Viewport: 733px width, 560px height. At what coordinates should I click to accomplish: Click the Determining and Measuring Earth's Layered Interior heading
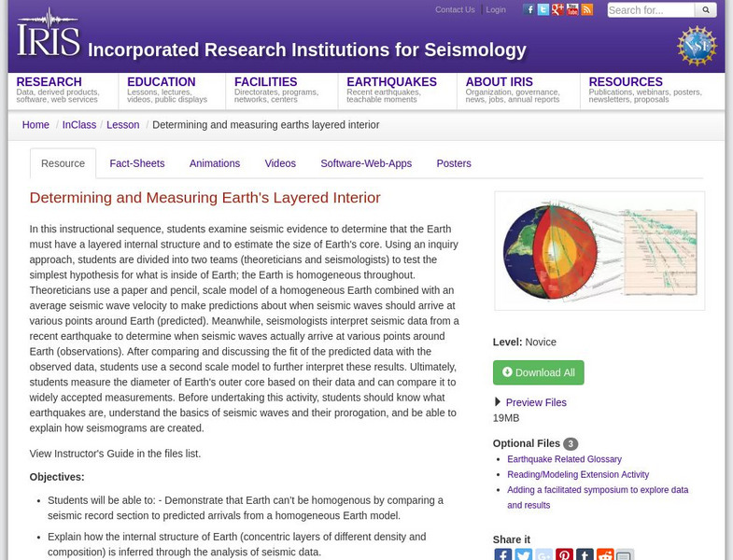click(x=204, y=198)
